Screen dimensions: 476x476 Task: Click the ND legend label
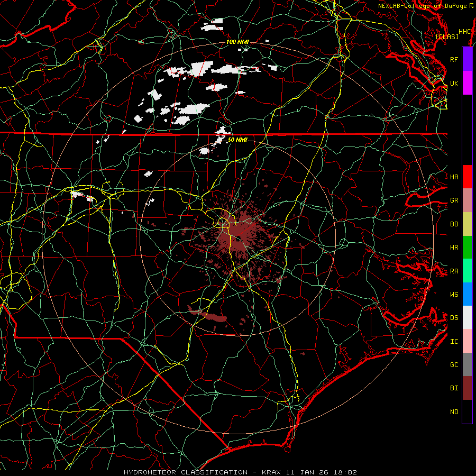(x=454, y=412)
